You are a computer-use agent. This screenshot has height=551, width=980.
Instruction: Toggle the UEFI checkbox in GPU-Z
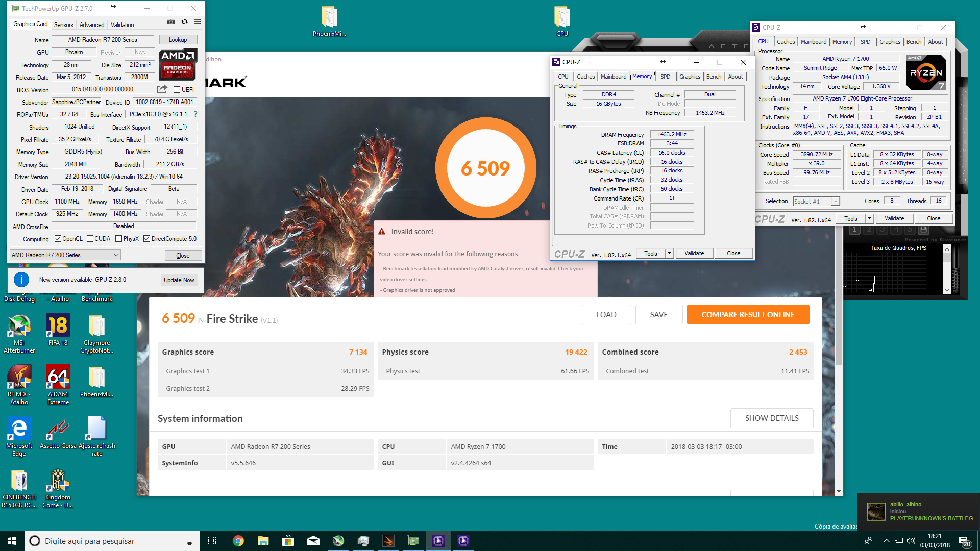click(177, 90)
